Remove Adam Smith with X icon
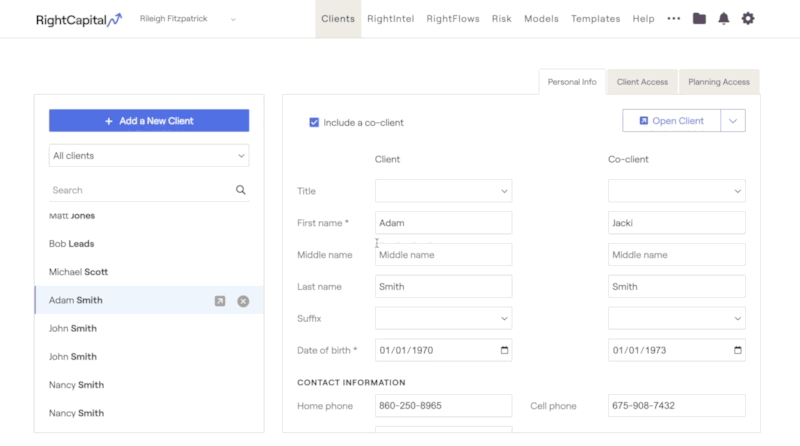The height and width of the screenshot is (446, 800). click(243, 301)
